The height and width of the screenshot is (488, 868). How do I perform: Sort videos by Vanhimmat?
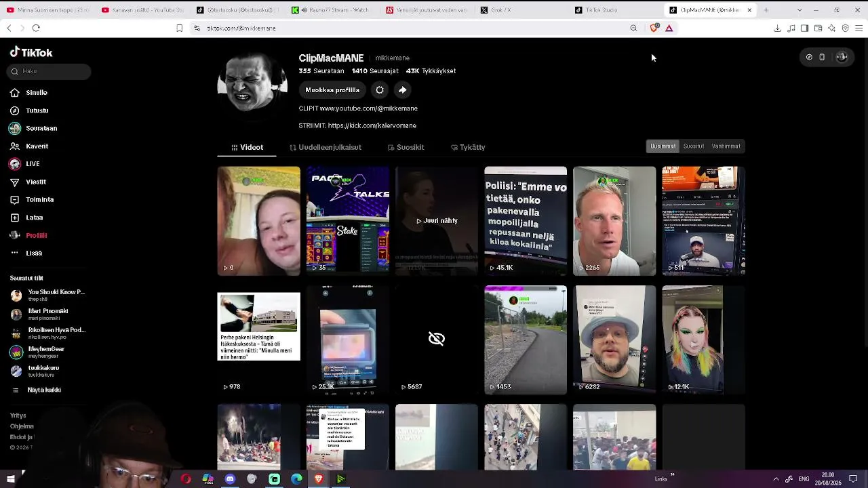pos(726,146)
